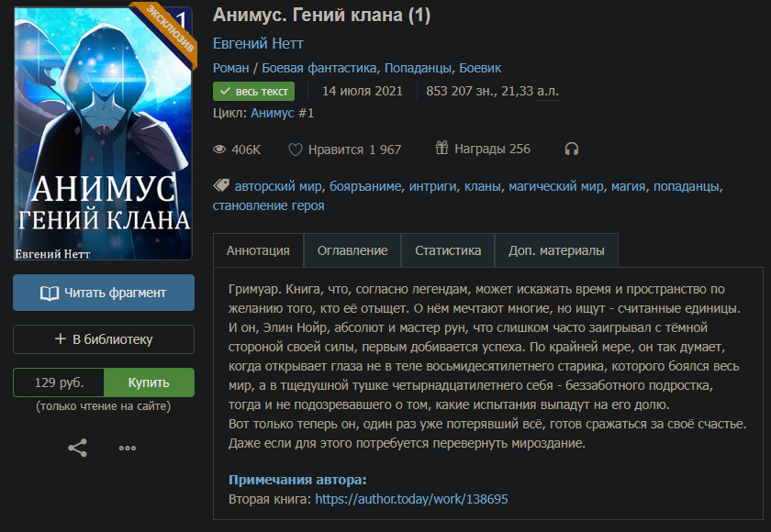Select the Доп. материалы tab

click(556, 250)
